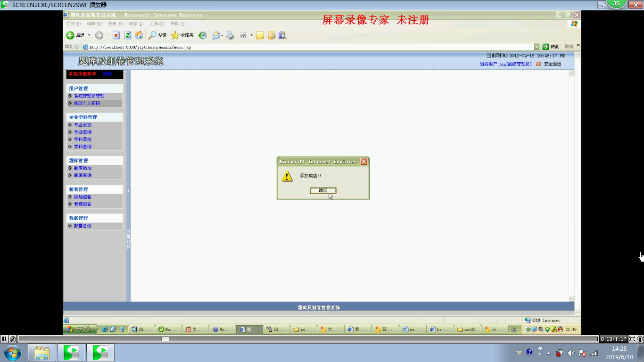Open 工具(T) menu
644x362 pixels.
tap(157, 24)
